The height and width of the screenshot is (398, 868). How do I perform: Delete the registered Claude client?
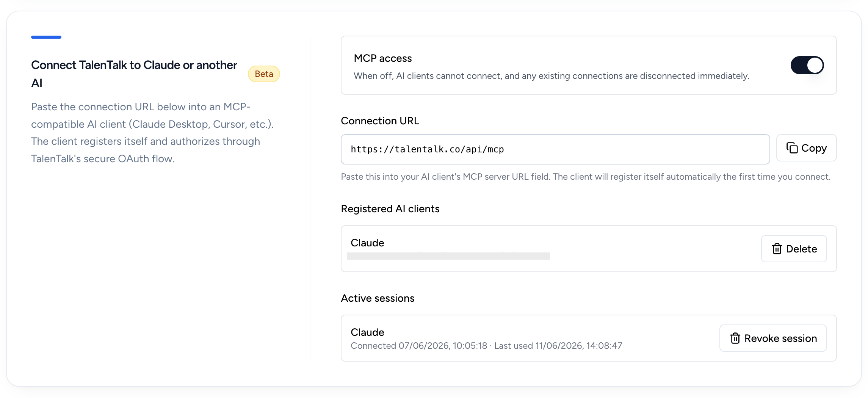794,249
